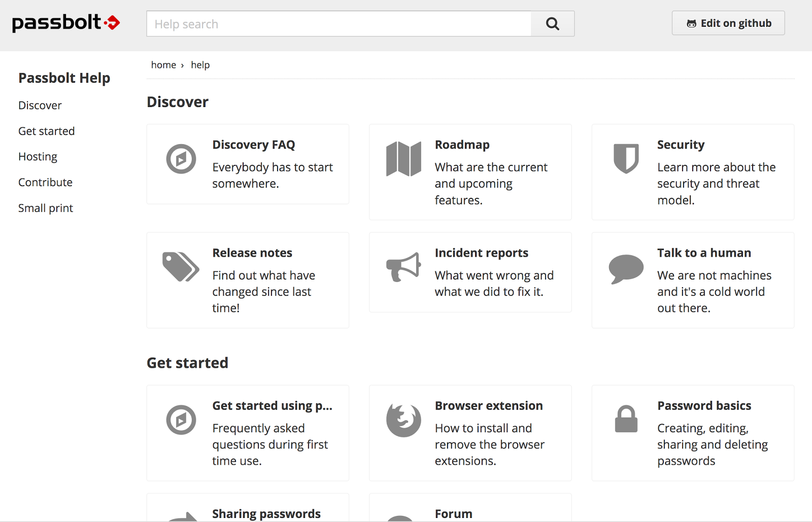Viewport: 812px width, 522px height.
Task: Click 'Find out what have changed' description
Action: click(x=264, y=292)
